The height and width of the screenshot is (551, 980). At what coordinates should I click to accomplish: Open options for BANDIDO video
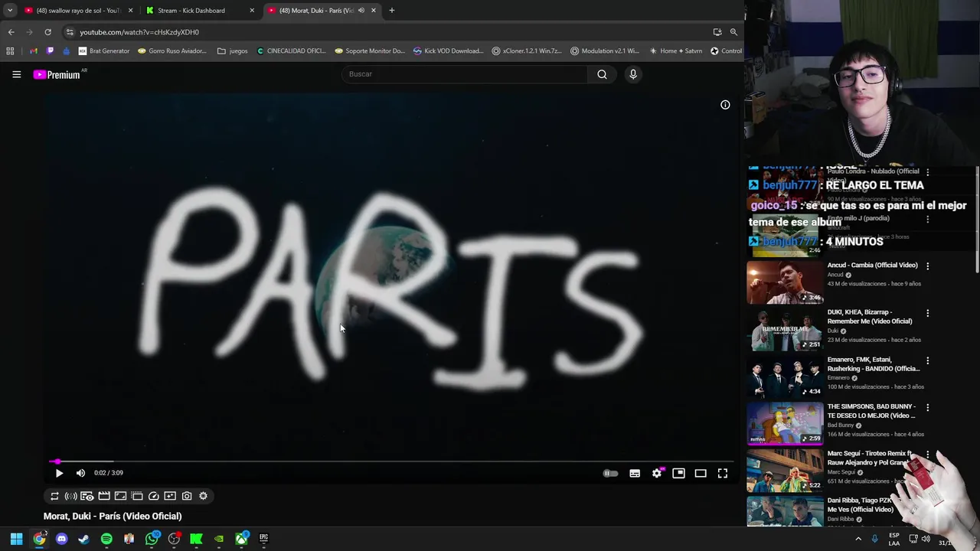[928, 361]
